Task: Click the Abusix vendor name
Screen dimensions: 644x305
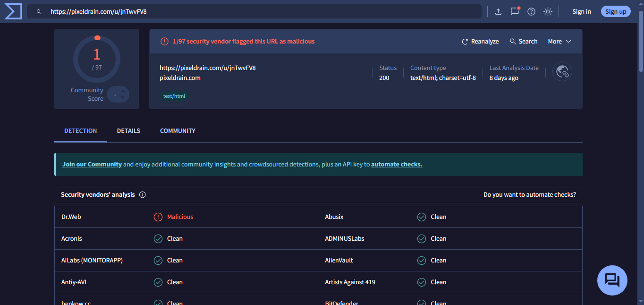Action: tap(334, 217)
